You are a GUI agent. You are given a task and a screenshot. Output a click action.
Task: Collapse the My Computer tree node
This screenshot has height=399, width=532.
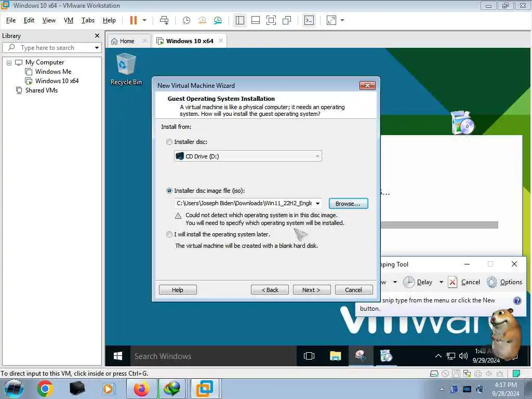pos(9,63)
